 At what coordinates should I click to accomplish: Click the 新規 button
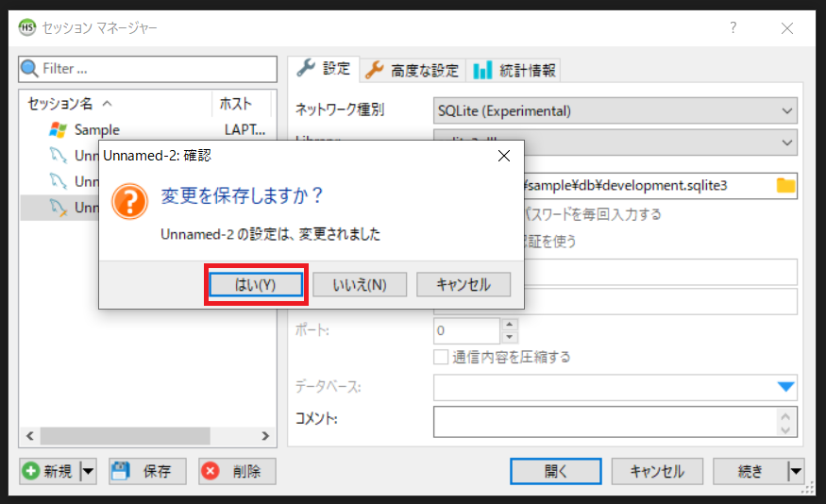click(50, 471)
